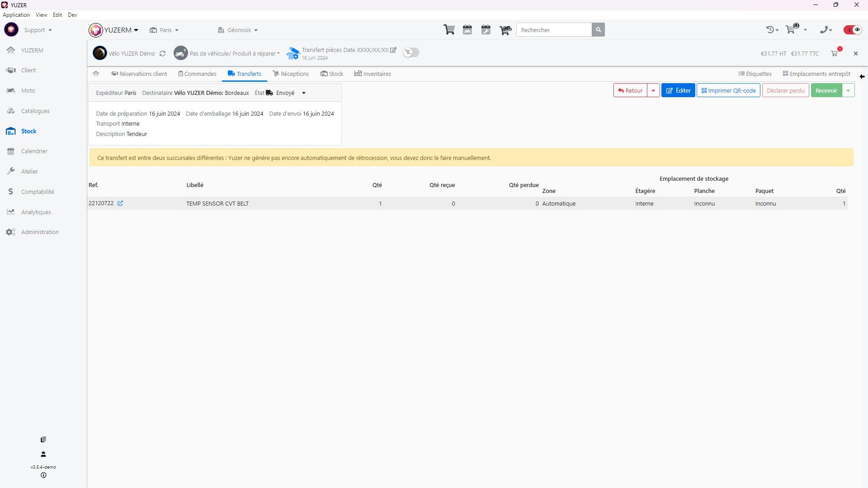Image resolution: width=868 pixels, height=488 pixels.
Task: Click the calendar with wrench icon
Action: click(486, 30)
